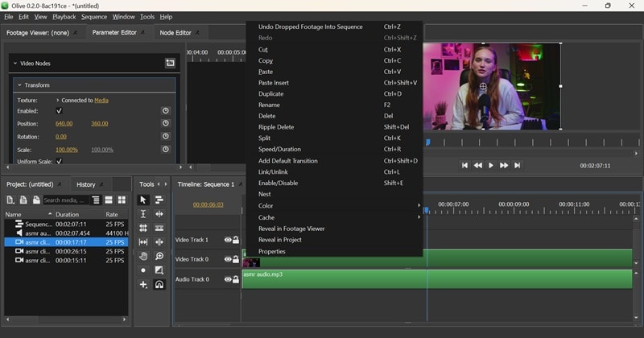
Task: Go to start of sequence
Action: click(x=464, y=166)
